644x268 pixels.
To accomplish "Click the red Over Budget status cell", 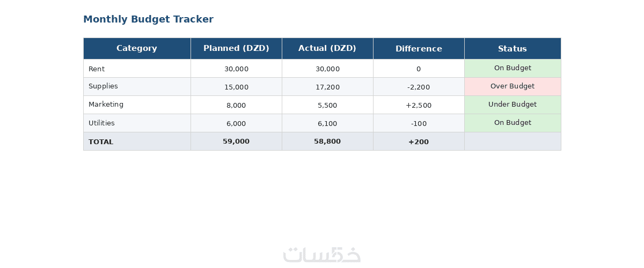I will tap(513, 87).
